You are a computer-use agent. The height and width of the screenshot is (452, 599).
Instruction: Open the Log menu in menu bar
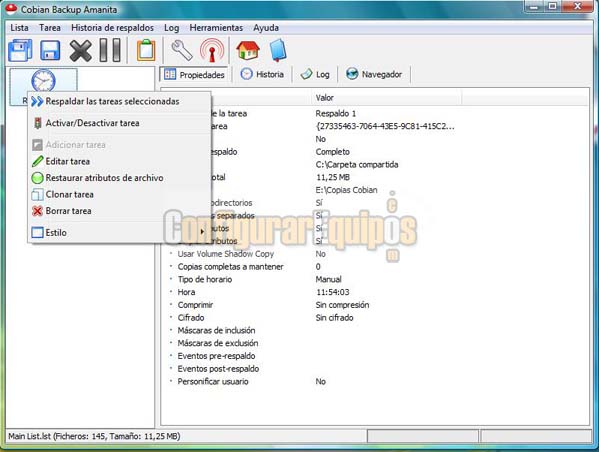tap(172, 28)
